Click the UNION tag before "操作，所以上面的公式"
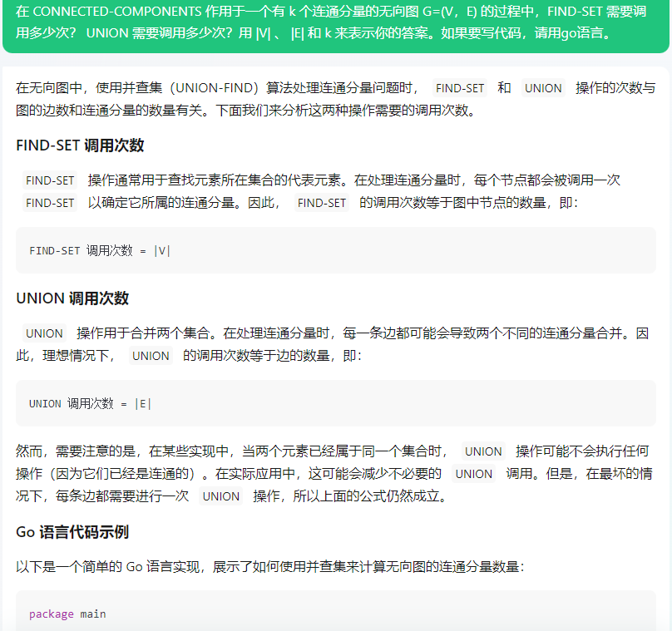Image resolution: width=672 pixels, height=631 pixels. click(220, 496)
